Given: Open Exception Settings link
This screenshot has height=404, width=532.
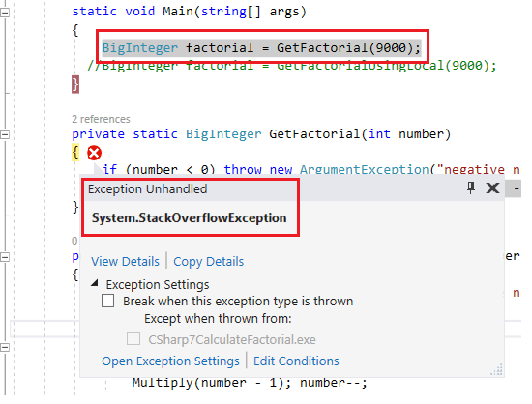Looking at the screenshot, I should [x=170, y=361].
